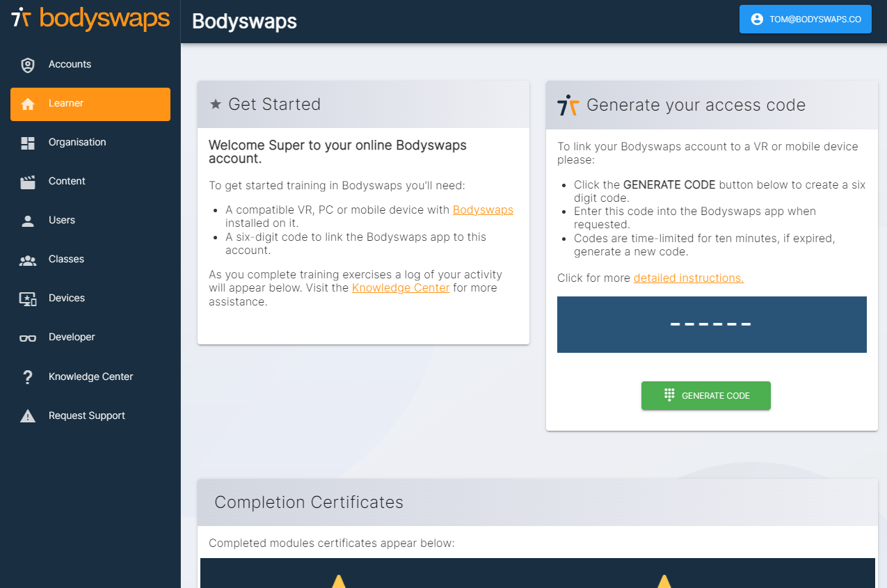This screenshot has width=887, height=588.
Task: Click the Learner home icon
Action: click(x=28, y=104)
